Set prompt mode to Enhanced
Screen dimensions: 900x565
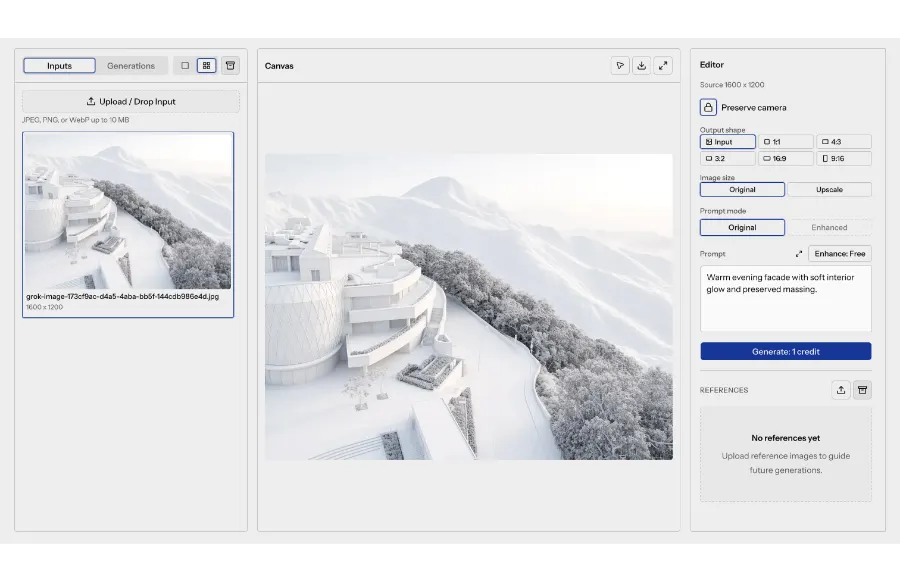tap(829, 227)
